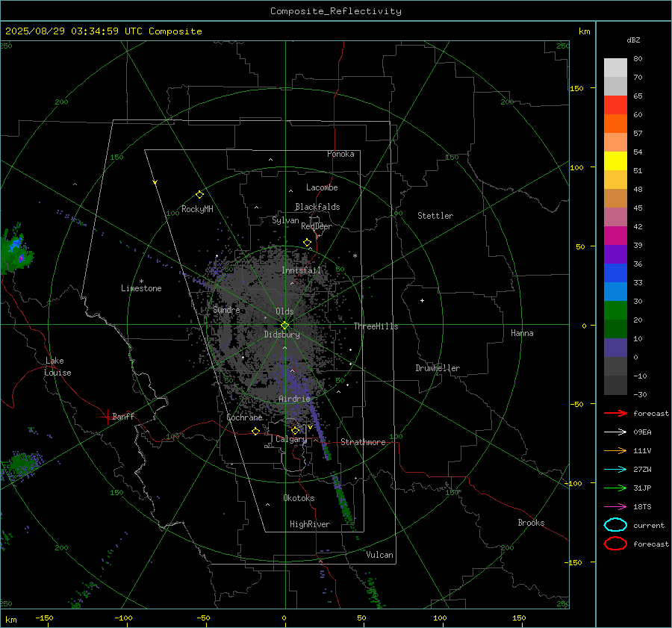The height and width of the screenshot is (628, 672).
Task: Click the dBZ legend heading
Action: (x=633, y=40)
